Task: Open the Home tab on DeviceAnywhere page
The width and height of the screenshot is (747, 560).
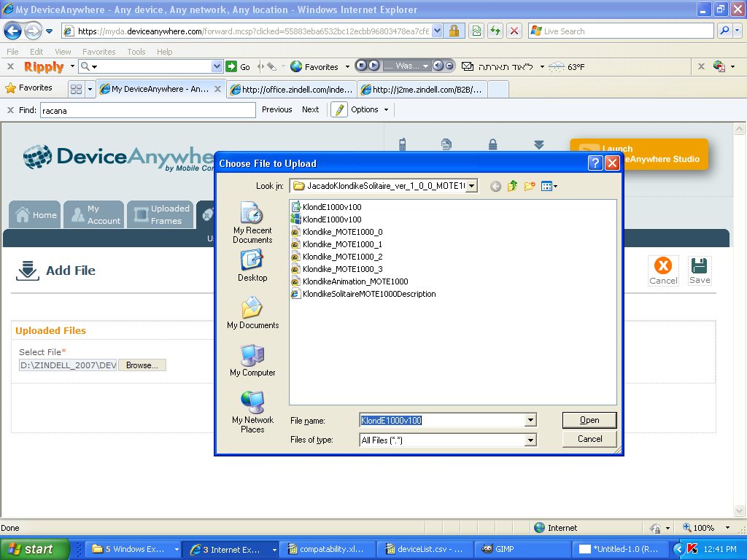Action: pos(35,215)
